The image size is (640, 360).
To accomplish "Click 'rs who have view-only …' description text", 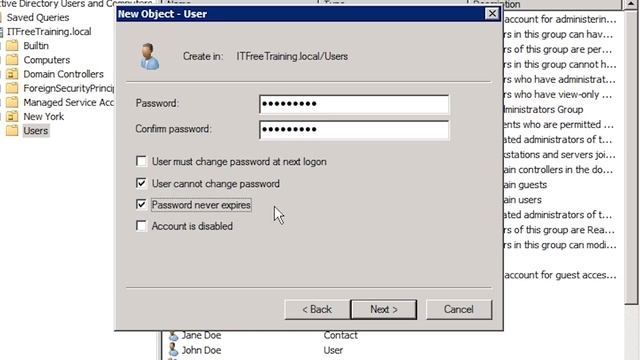I will coord(558,94).
